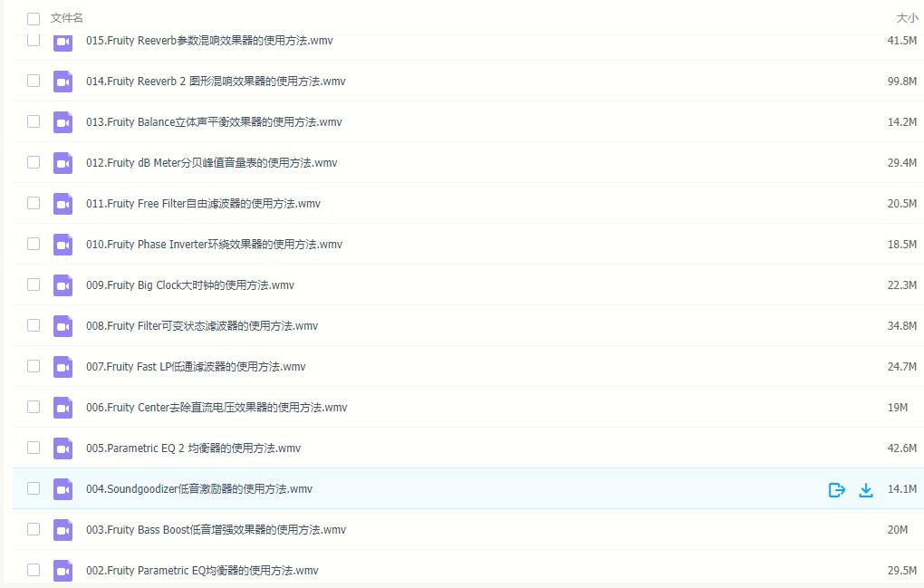This screenshot has width=924, height=588.
Task: Click the video icon for 010.Fruity Phase Inverter
Action: pyautogui.click(x=63, y=245)
